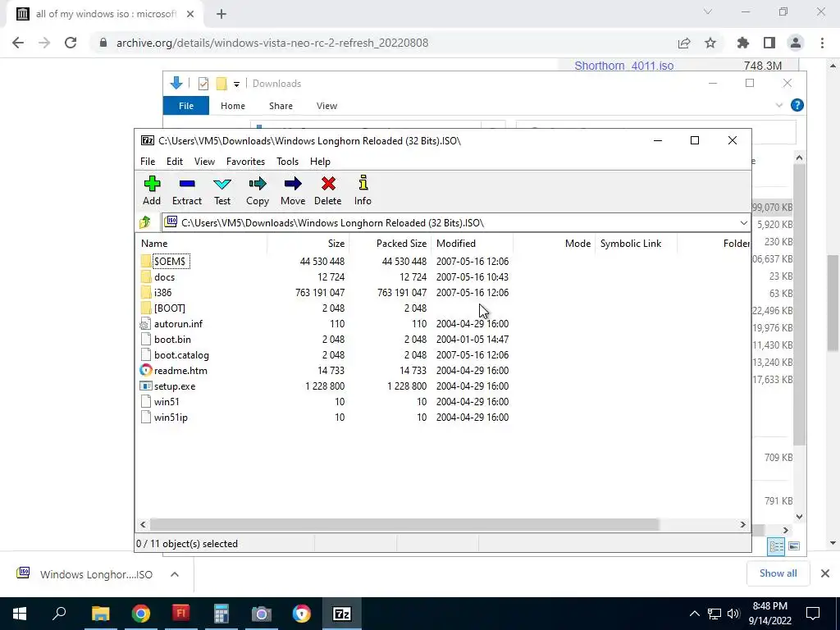Viewport: 840px width, 630px height.
Task: Select the win51 file
Action: coord(167,401)
